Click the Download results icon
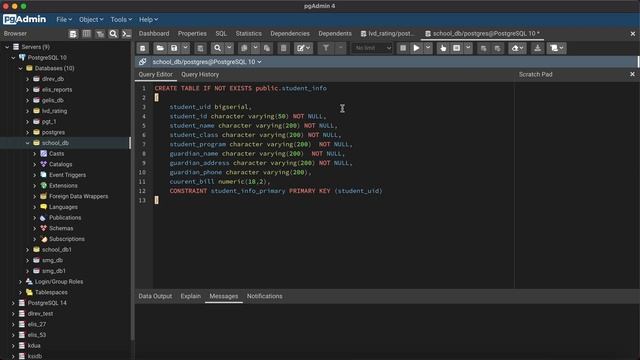The width and height of the screenshot is (640, 360). click(538, 48)
